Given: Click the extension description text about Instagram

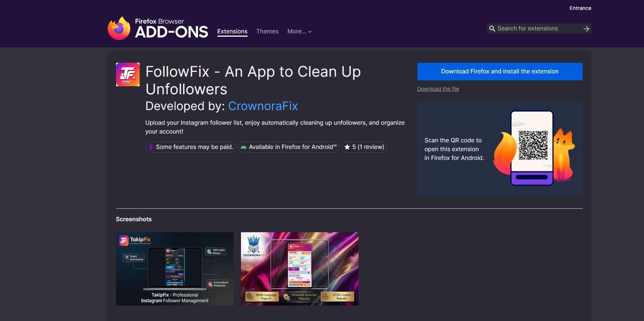Looking at the screenshot, I should tap(275, 127).
